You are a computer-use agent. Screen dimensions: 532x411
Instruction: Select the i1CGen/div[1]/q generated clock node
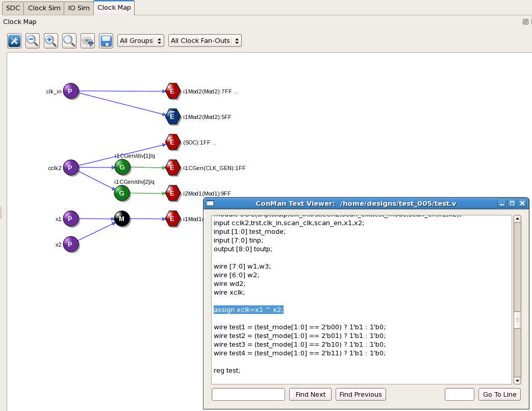click(122, 167)
